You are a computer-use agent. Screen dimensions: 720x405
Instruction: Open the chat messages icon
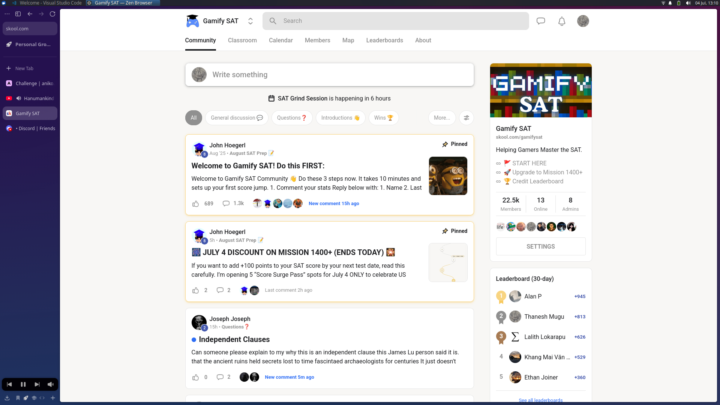point(540,21)
